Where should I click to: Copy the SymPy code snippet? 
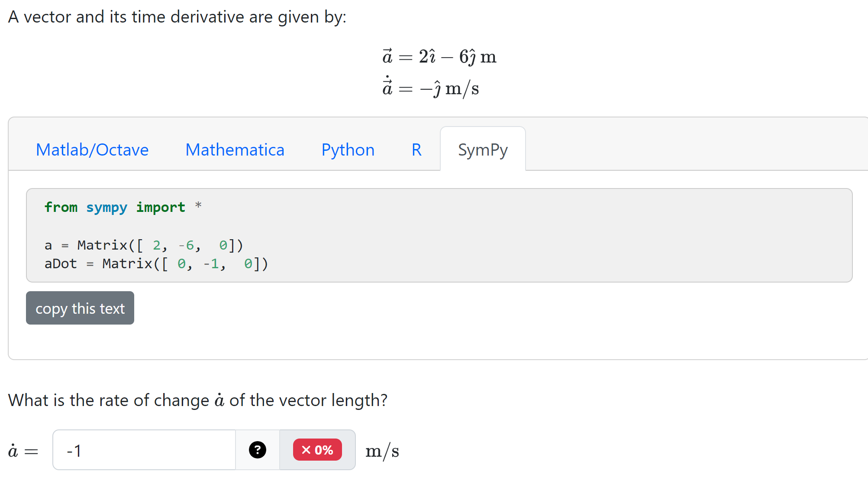80,308
